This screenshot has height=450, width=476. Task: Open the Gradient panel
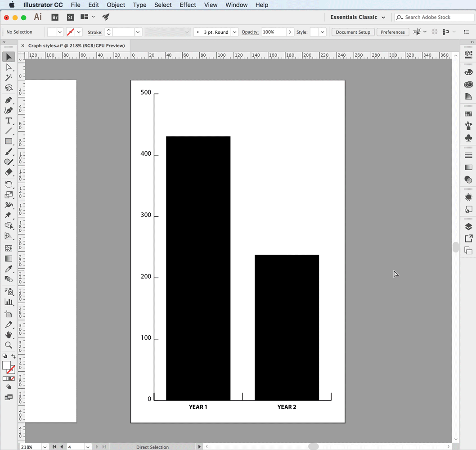click(468, 167)
